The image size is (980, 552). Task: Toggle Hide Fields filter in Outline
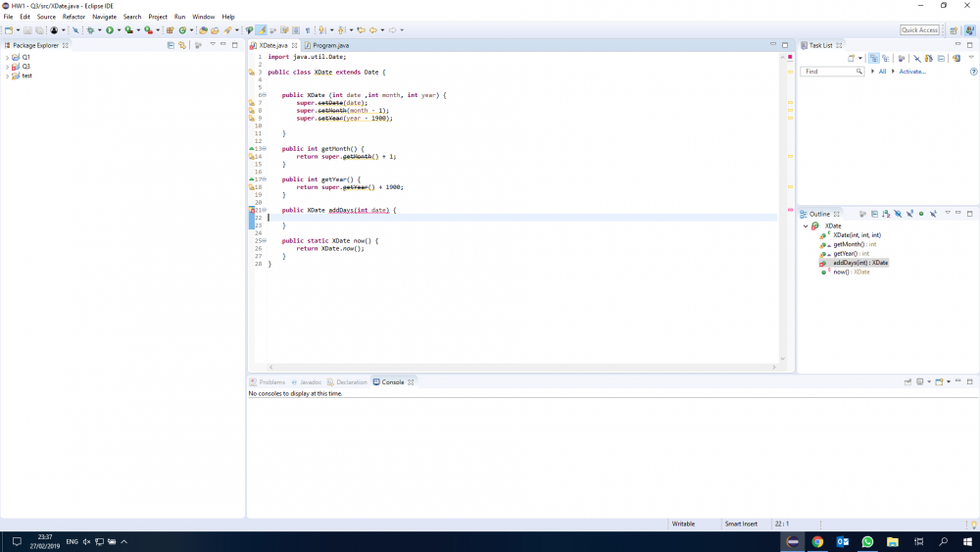pos(898,214)
